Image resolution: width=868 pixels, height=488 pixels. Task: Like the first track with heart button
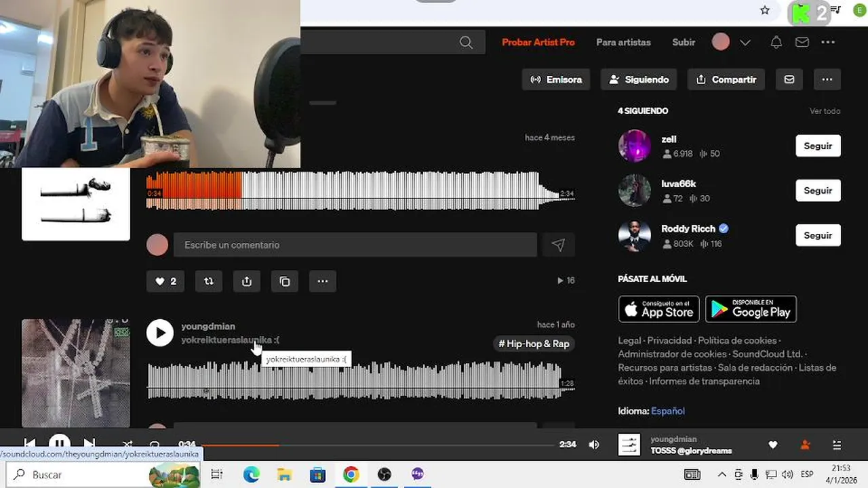[165, 281]
